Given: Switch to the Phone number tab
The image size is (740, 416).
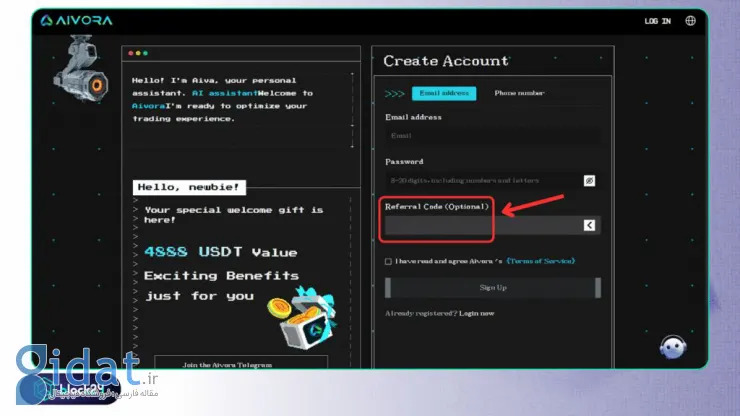Looking at the screenshot, I should [x=518, y=93].
